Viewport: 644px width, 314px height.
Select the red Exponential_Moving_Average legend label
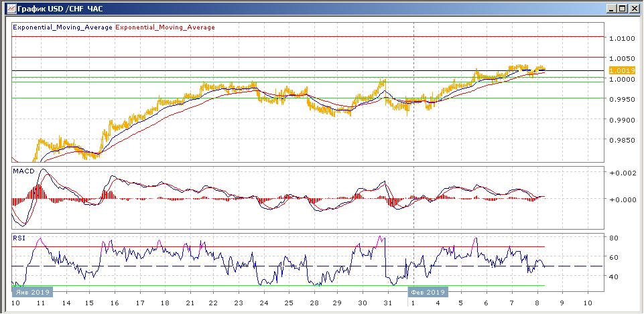coord(165,27)
